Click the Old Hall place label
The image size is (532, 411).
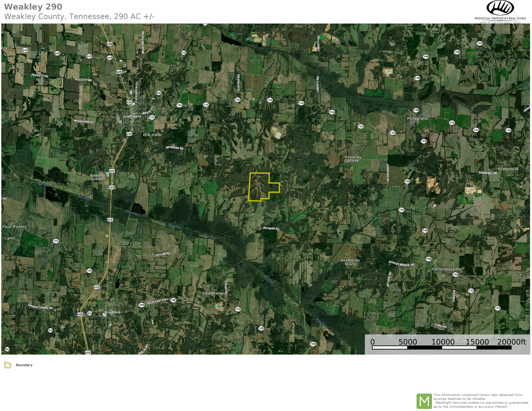pos(151,135)
